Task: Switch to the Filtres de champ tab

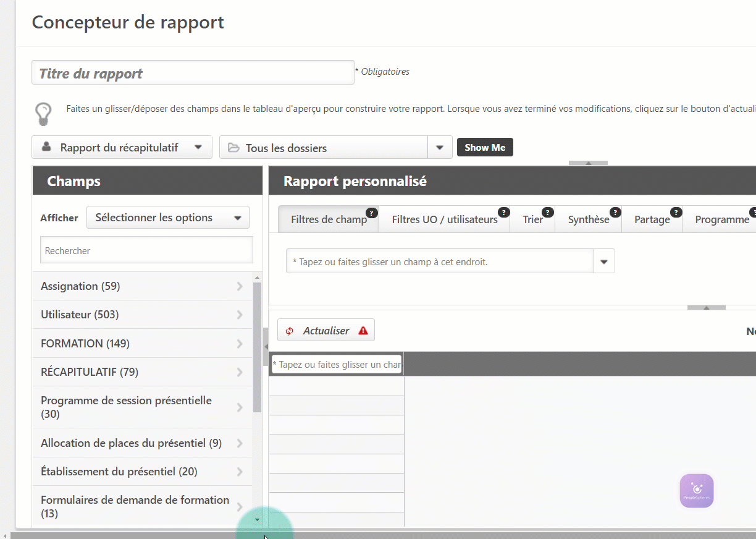Action: point(329,219)
